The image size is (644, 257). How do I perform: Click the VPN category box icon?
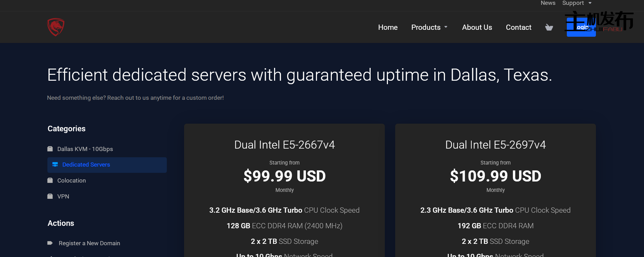pyautogui.click(x=50, y=196)
